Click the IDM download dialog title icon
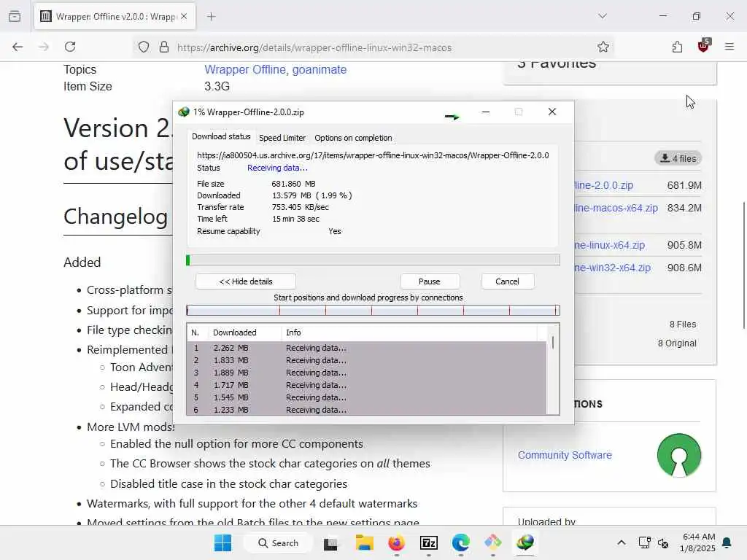Viewport: 747px width, 560px height. click(x=184, y=112)
